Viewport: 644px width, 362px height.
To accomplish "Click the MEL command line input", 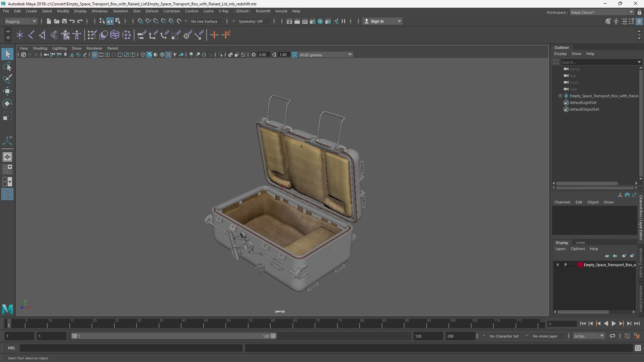I will [x=131, y=348].
